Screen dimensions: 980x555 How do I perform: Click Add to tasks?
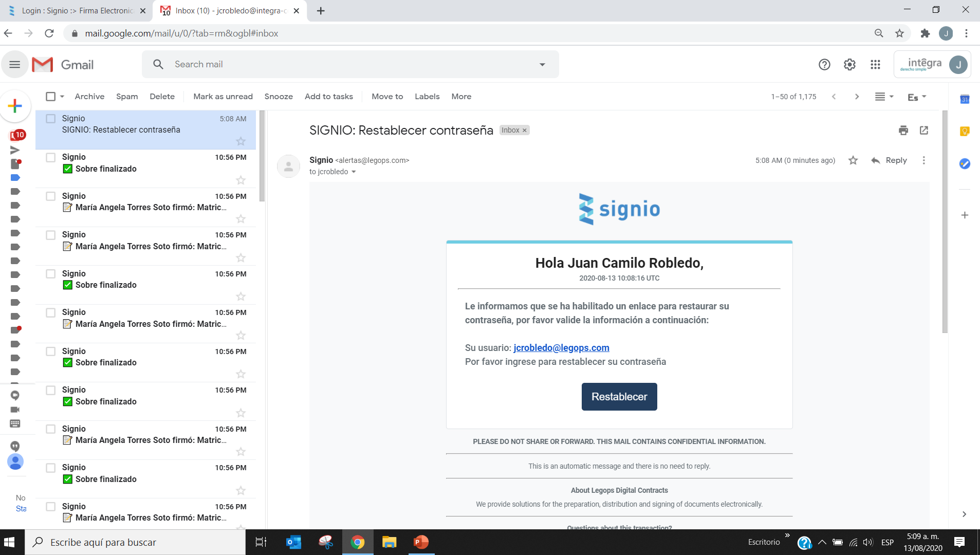click(x=328, y=97)
